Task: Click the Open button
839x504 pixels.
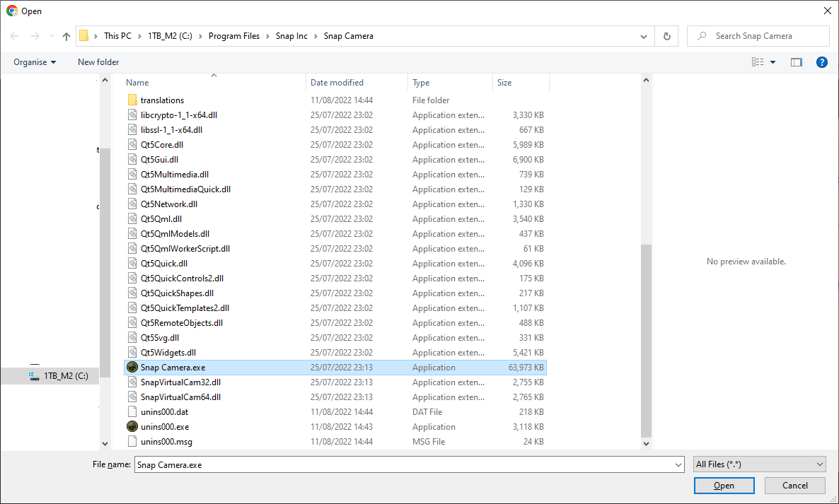Action: [x=724, y=486]
